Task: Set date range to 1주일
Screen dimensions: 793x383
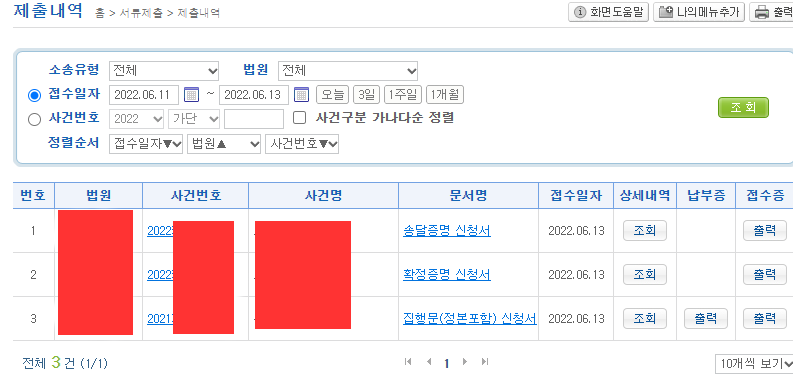Action: point(403,95)
